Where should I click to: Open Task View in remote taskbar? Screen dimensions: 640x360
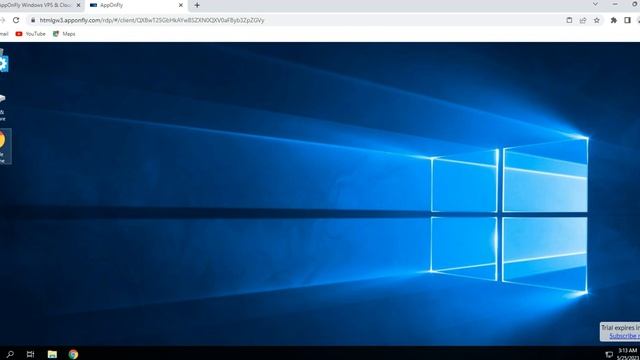pyautogui.click(x=31, y=354)
